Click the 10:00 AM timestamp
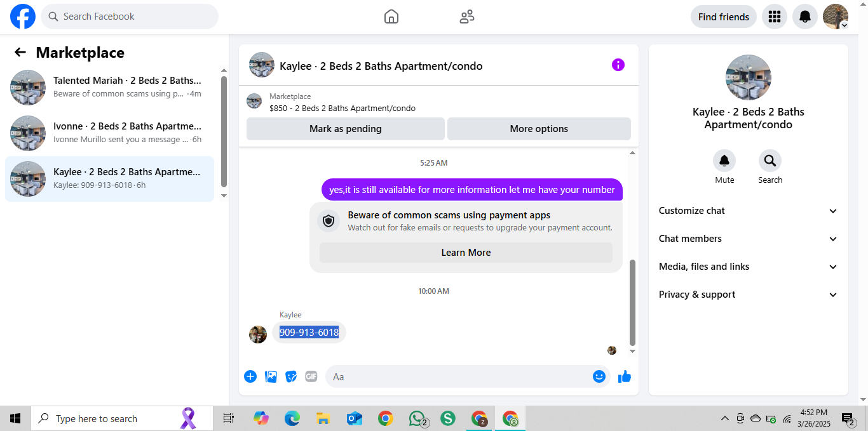Image resolution: width=868 pixels, height=431 pixels. (433, 291)
